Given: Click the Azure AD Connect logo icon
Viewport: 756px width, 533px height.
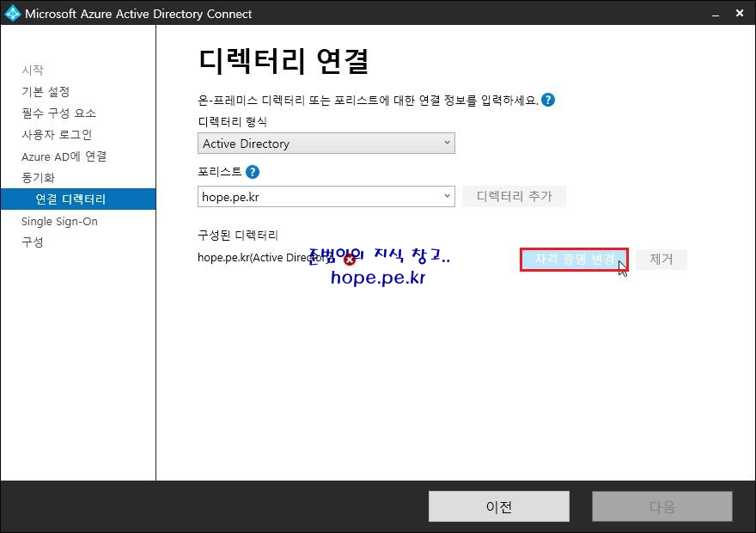Looking at the screenshot, I should [x=12, y=13].
